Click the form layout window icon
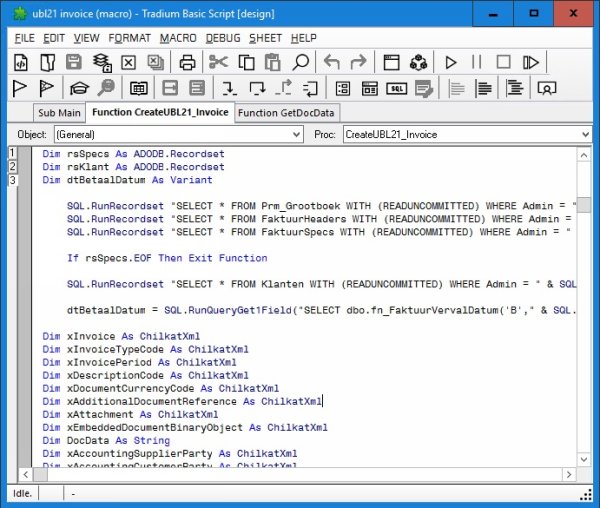 click(x=370, y=89)
